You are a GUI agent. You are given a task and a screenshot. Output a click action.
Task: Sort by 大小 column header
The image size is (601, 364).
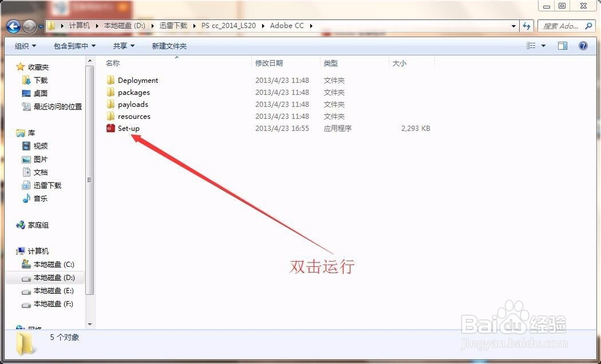point(399,63)
